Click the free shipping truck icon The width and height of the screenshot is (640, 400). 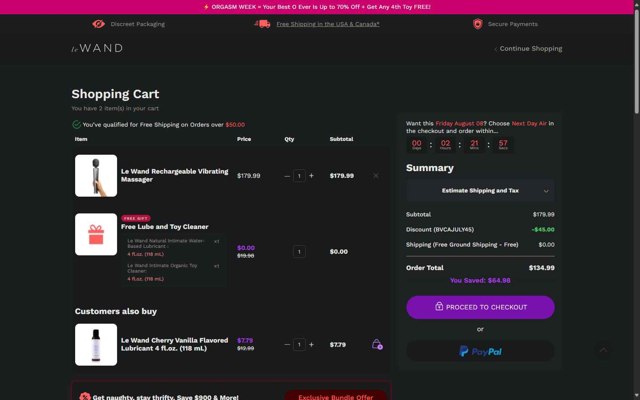pos(262,24)
